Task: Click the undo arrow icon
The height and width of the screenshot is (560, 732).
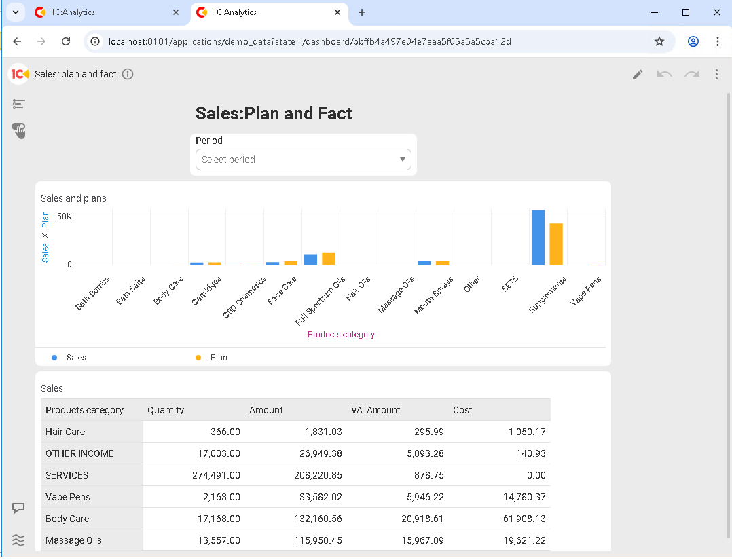Action: click(x=664, y=74)
